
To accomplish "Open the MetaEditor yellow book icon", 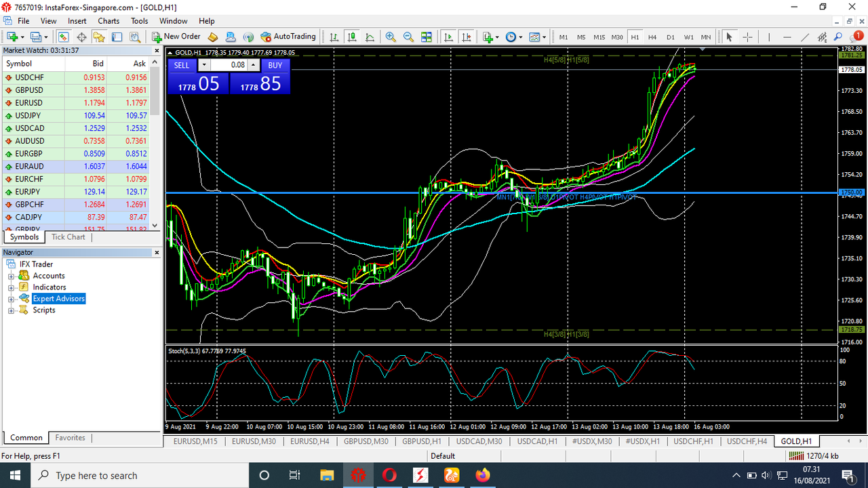I will pyautogui.click(x=212, y=37).
